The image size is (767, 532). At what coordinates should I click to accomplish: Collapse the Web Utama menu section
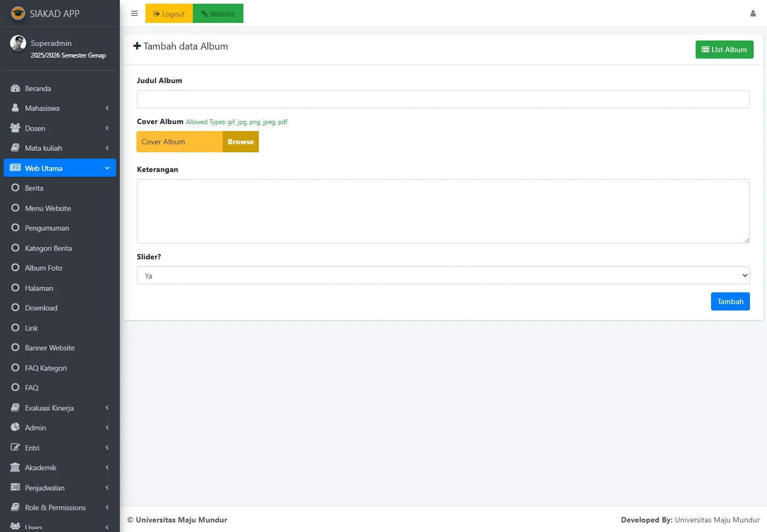click(60, 168)
